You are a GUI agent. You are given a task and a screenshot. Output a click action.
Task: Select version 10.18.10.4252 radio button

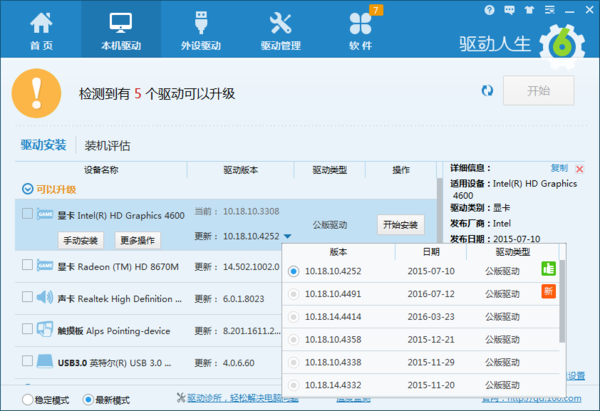click(x=293, y=271)
